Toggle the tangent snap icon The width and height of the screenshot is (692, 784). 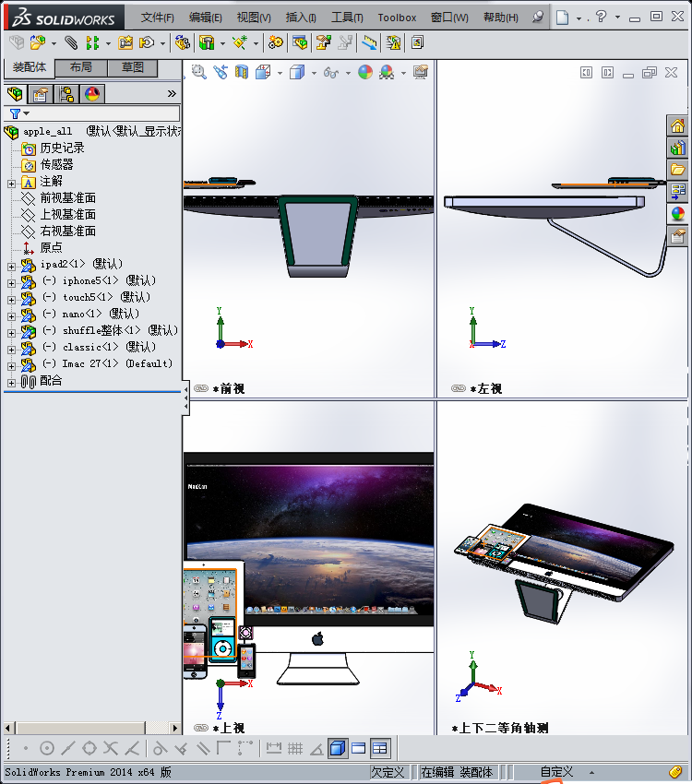[160, 749]
